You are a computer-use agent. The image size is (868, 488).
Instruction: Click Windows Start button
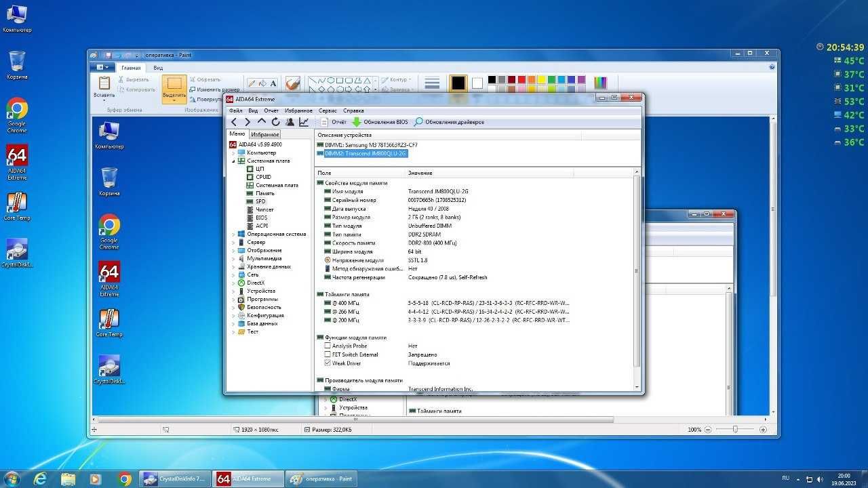click(x=12, y=479)
